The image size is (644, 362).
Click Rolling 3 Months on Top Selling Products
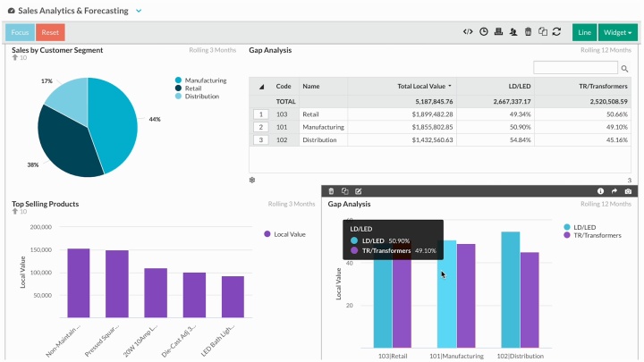pyautogui.click(x=292, y=204)
